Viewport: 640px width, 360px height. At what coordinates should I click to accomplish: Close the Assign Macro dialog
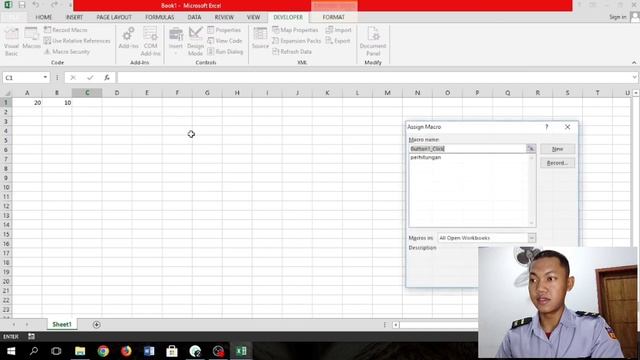567,127
